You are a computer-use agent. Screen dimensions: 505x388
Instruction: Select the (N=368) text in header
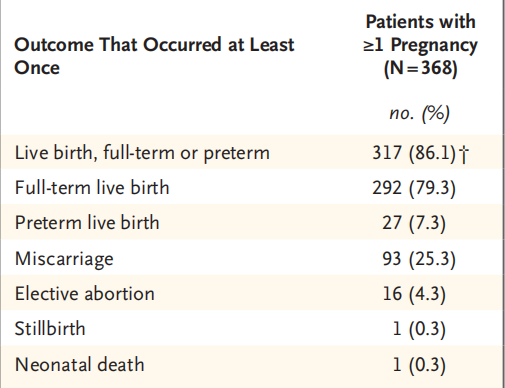click(420, 68)
